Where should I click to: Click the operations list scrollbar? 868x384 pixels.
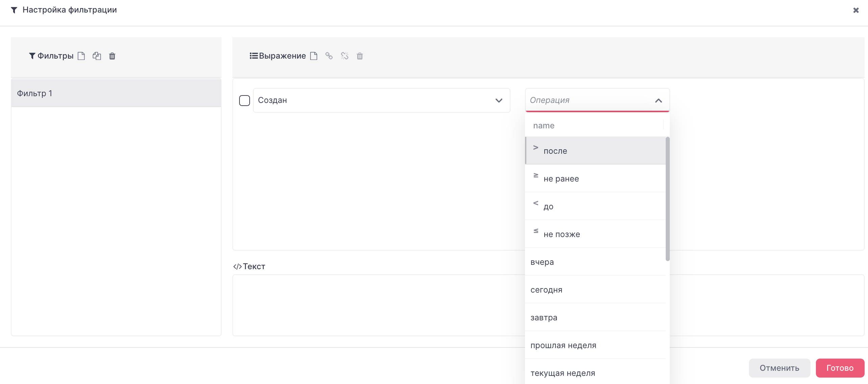pyautogui.click(x=667, y=199)
